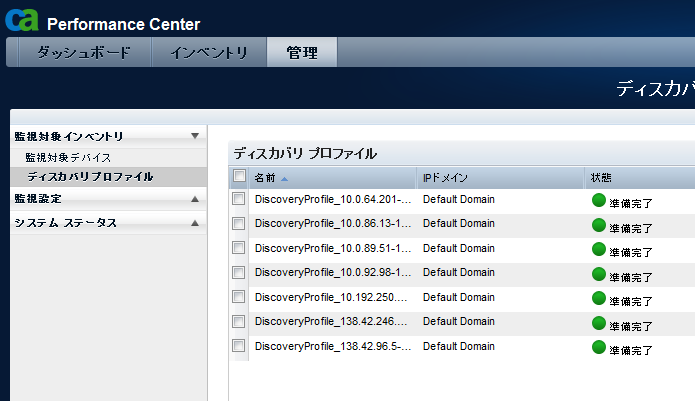Click the ascending sort arrow beside 名前
The width and height of the screenshot is (695, 401).
click(285, 179)
